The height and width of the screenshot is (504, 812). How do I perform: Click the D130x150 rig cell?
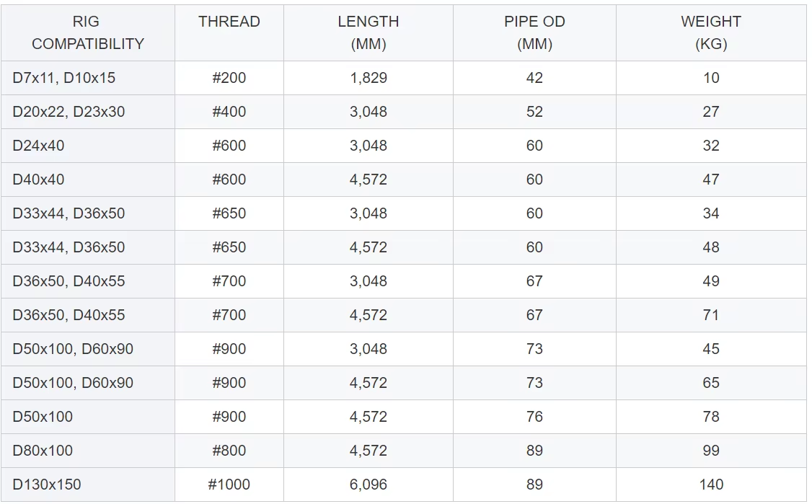(x=47, y=485)
